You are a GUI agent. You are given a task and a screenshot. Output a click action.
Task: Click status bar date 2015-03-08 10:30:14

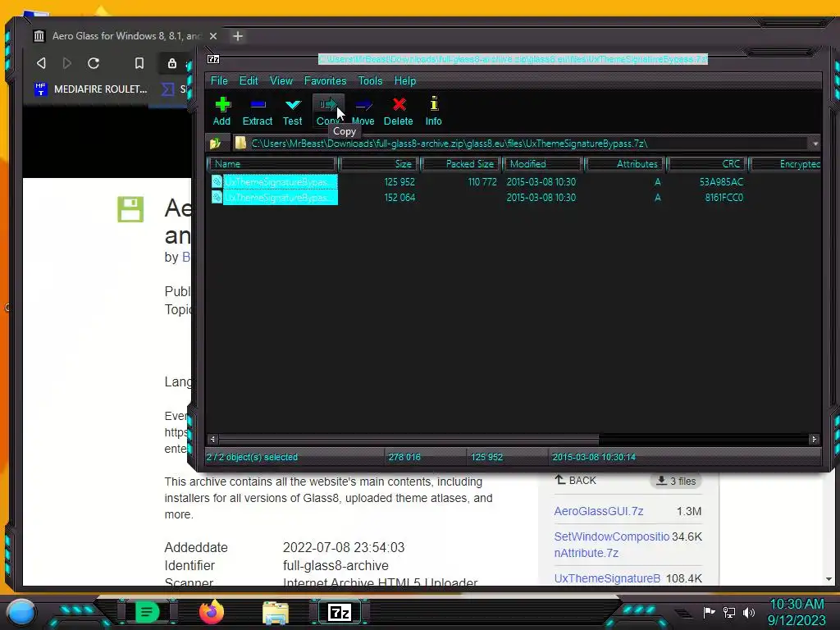(x=594, y=458)
